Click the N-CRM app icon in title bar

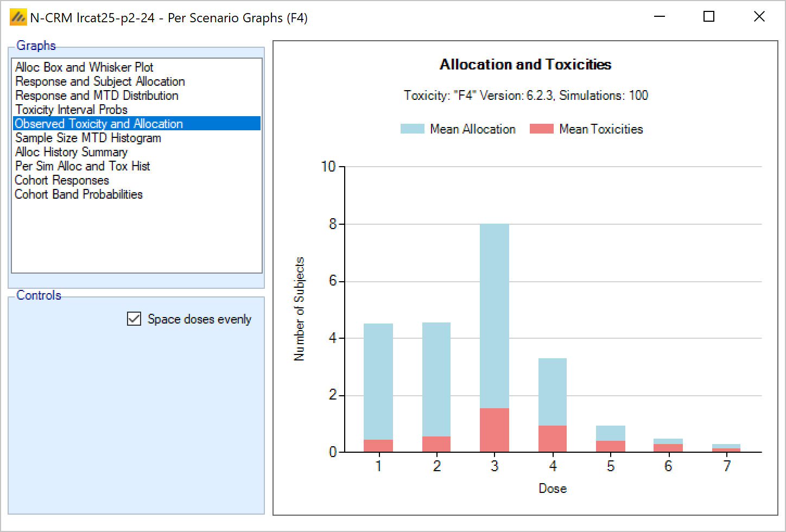click(x=18, y=17)
